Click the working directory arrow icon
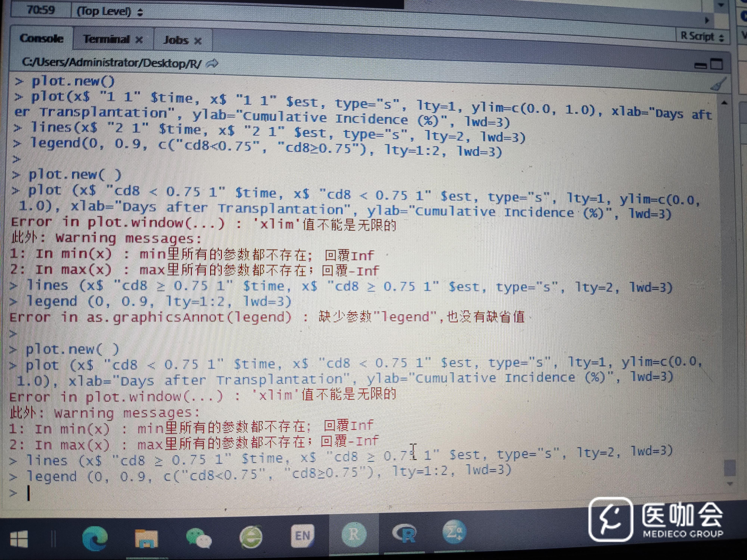Image resolution: width=747 pixels, height=560 pixels. coord(212,63)
